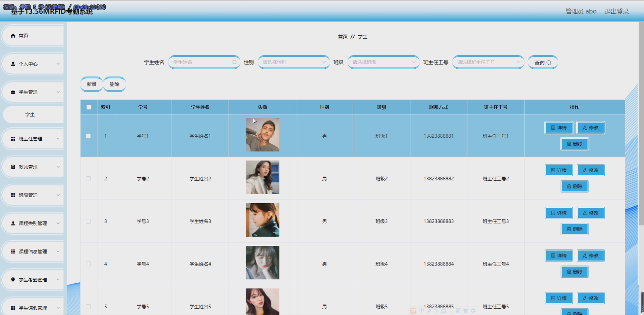The width and height of the screenshot is (644, 315).
Task: Click the user icon beside 课程类别管理
Action: (13, 223)
